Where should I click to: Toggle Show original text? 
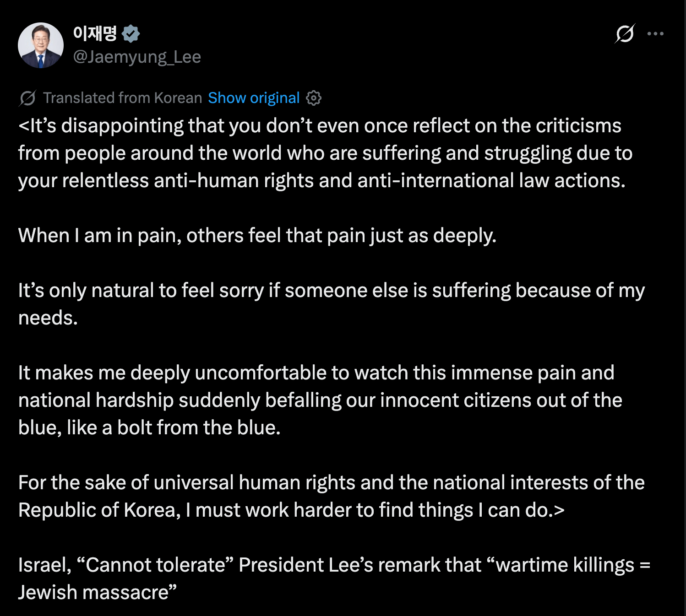pyautogui.click(x=254, y=98)
